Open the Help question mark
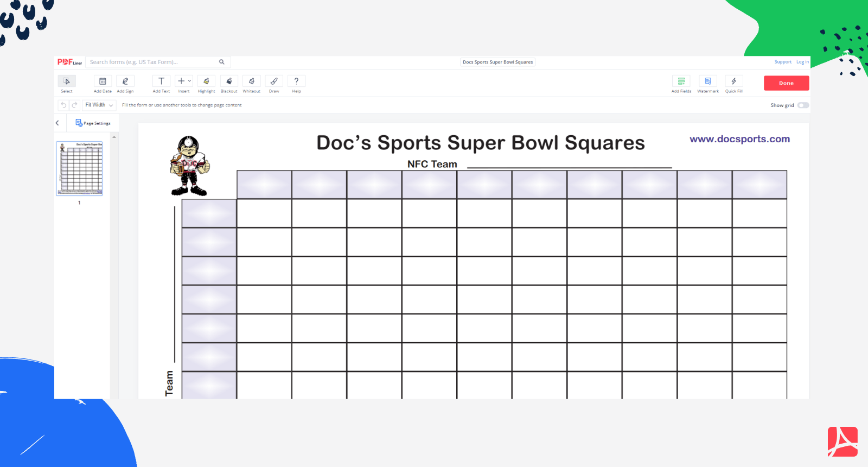The image size is (868, 467). 296,81
